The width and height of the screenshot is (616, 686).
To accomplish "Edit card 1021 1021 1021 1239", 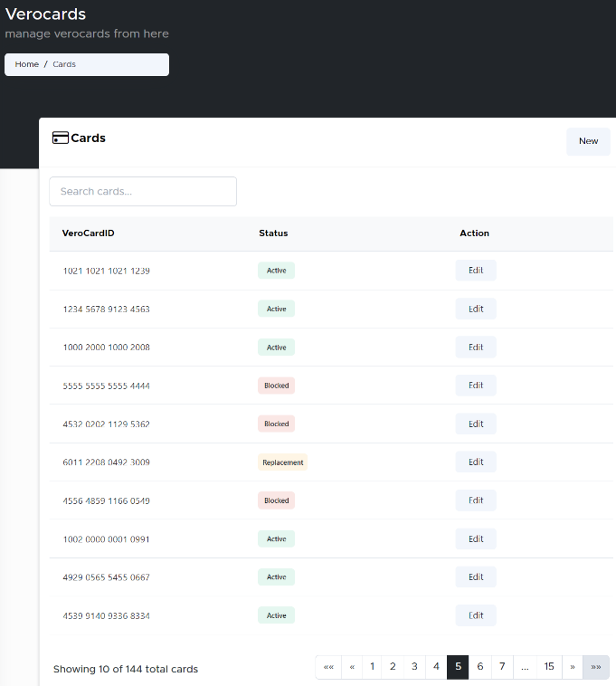I will [x=476, y=271].
